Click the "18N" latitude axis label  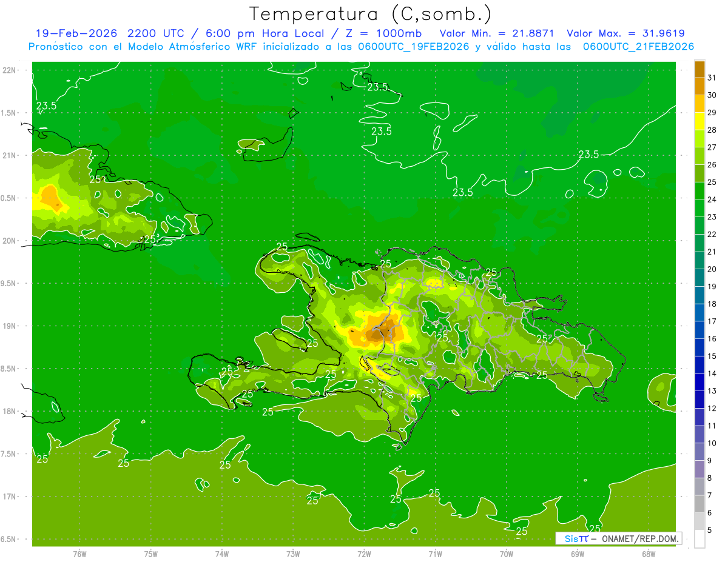(10, 412)
